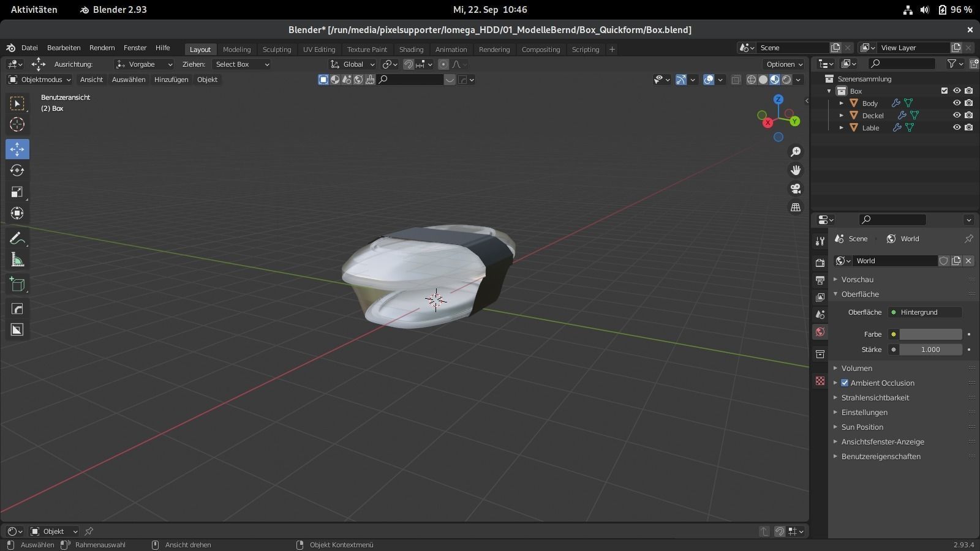Open the Objektmodus mode dropdown
980x551 pixels.
[40, 80]
